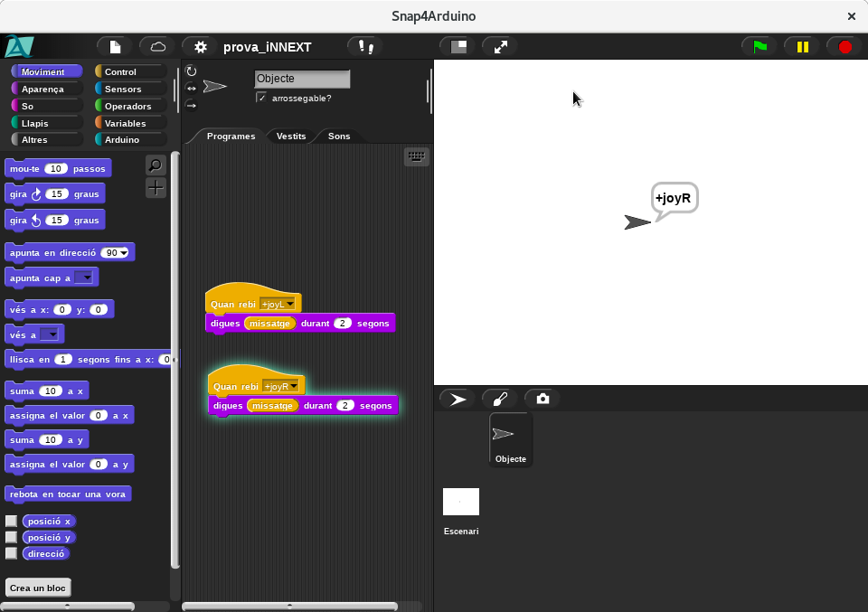
Task: Click the Snap4Arduino logo
Action: (19, 46)
